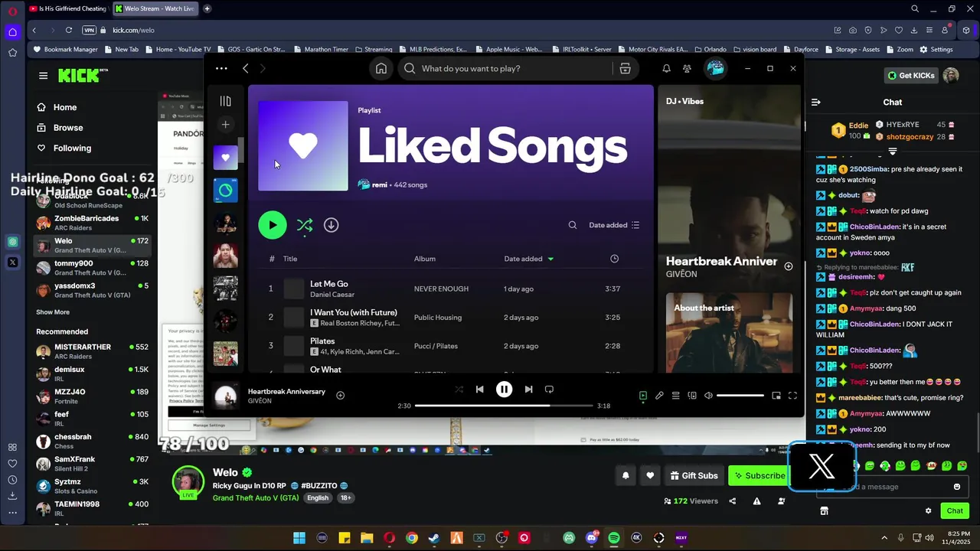This screenshot has height=551, width=980.
Task: Show lyrics with the microphone icon
Action: click(659, 396)
